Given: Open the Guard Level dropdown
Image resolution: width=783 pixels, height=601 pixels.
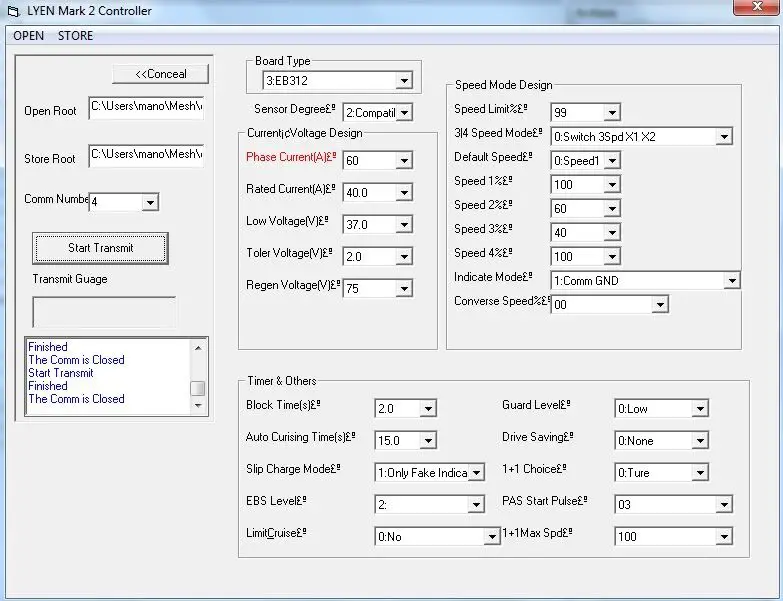Looking at the screenshot, I should tap(700, 409).
